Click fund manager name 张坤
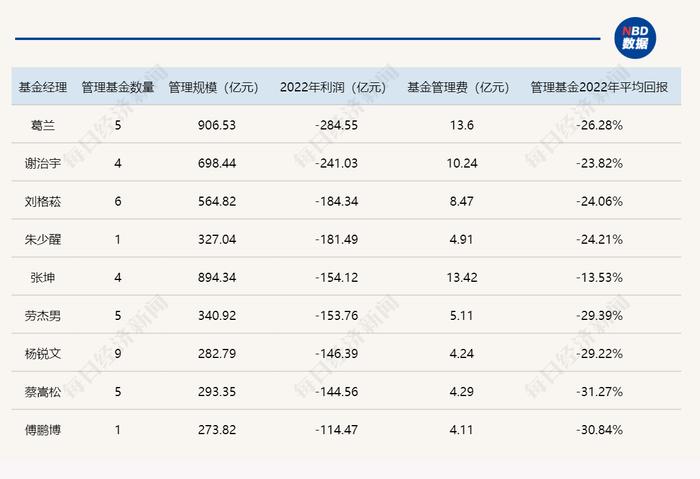700x479 pixels. [x=43, y=278]
